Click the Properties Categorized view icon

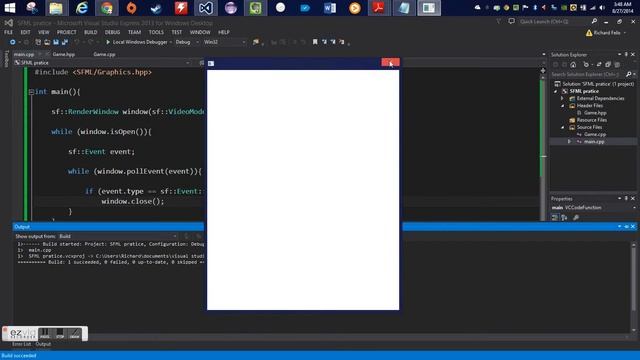pos(555,217)
